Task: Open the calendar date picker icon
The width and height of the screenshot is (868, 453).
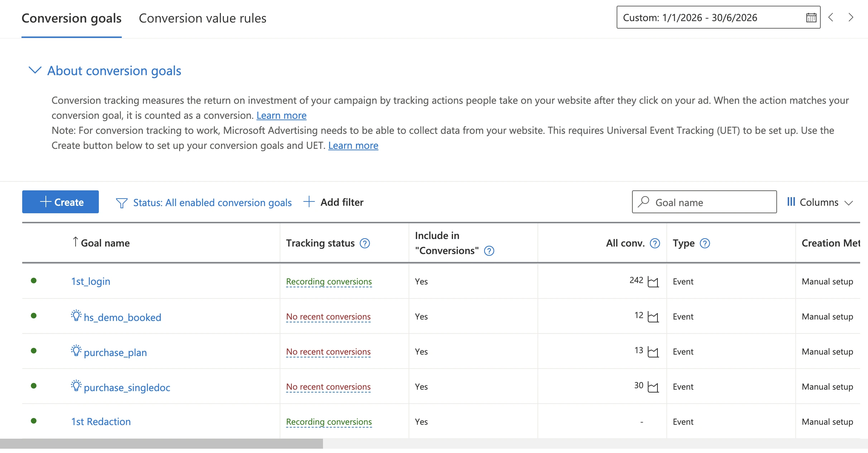Action: point(811,18)
